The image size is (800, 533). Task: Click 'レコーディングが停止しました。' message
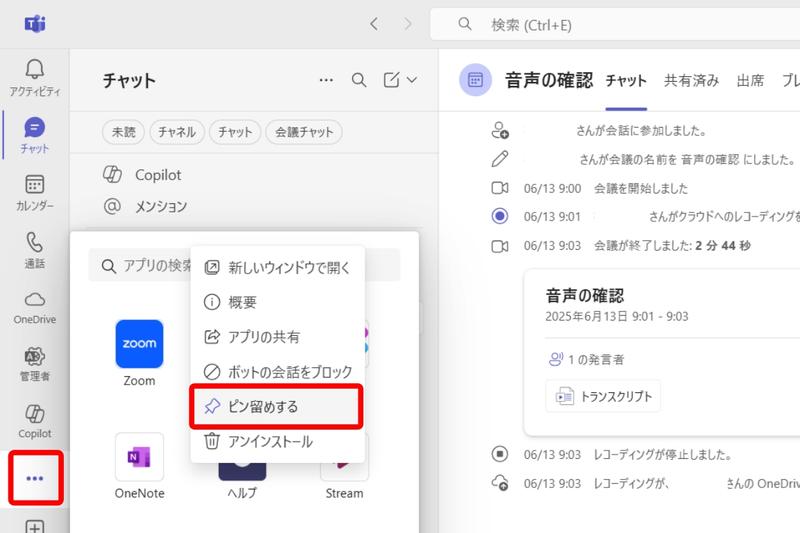click(x=663, y=454)
